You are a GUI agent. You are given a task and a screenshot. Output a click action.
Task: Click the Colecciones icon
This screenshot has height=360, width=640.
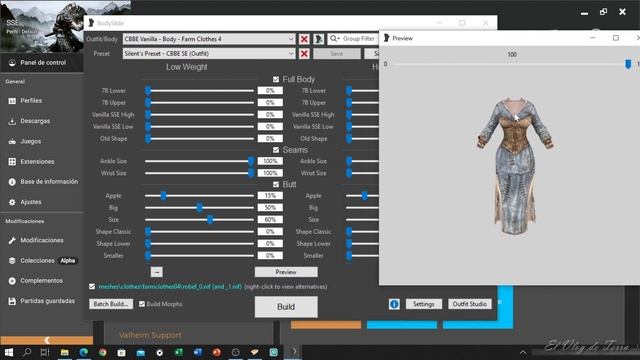coord(12,260)
